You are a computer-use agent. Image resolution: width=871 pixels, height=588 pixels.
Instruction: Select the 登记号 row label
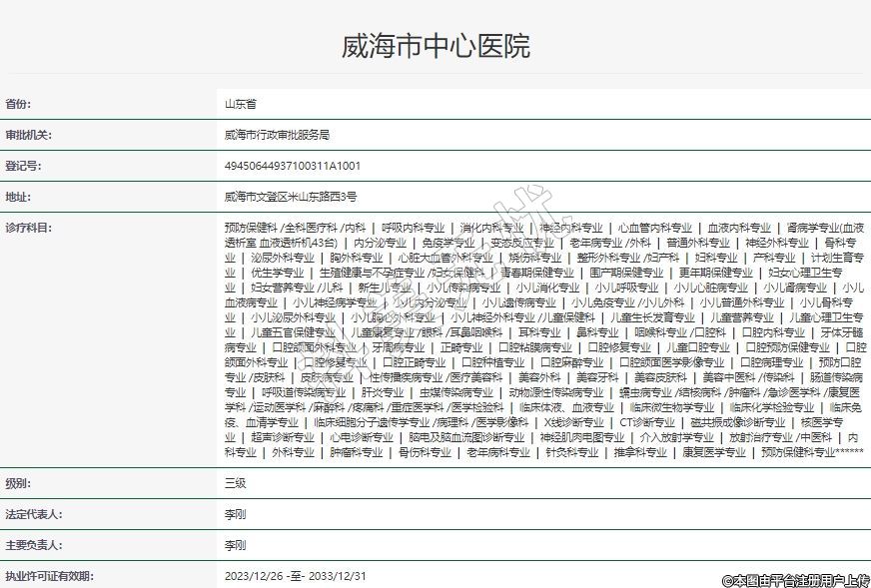(23, 166)
